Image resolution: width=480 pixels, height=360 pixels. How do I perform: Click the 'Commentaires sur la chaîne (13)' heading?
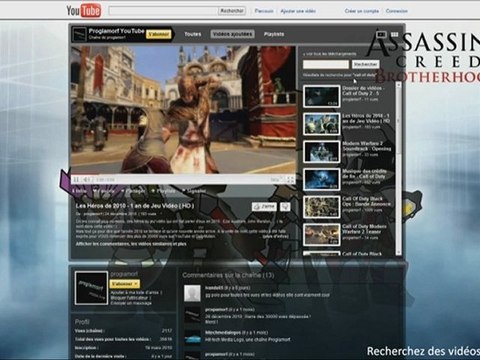tap(228, 275)
